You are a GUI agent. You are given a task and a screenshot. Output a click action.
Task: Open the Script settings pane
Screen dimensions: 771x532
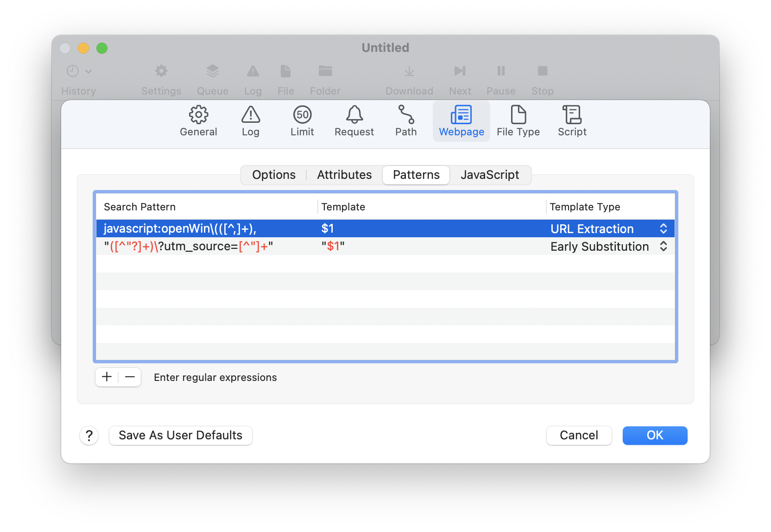572,121
